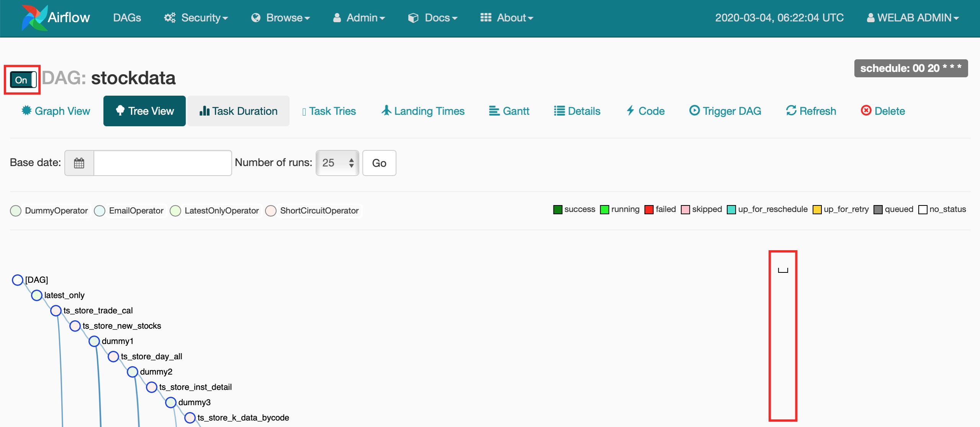The height and width of the screenshot is (427, 980).
Task: Click the Trigger DAG play icon
Action: (x=694, y=111)
